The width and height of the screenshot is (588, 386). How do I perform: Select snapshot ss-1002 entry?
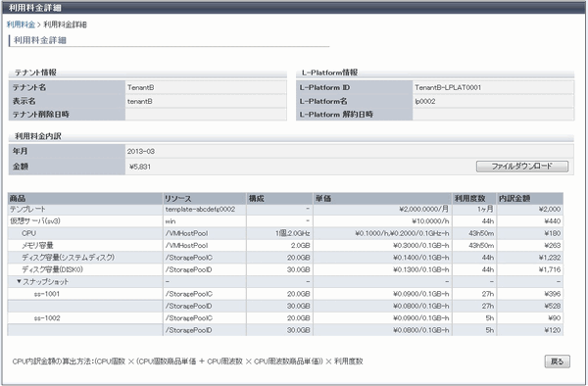[x=47, y=317]
